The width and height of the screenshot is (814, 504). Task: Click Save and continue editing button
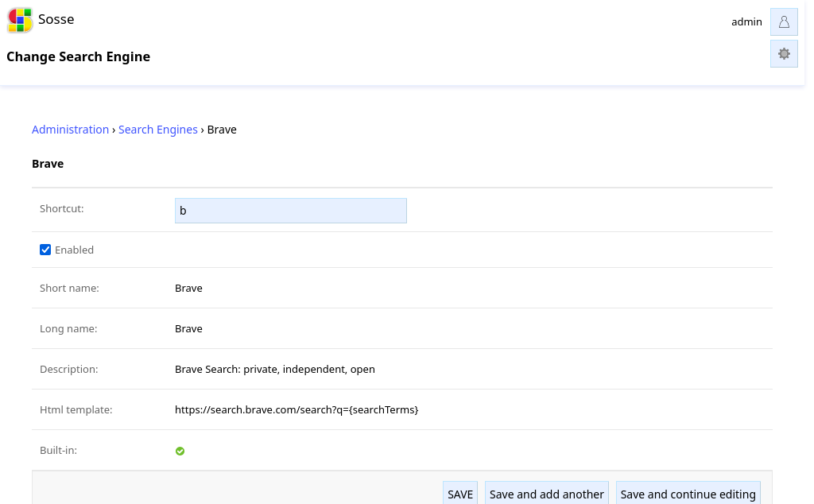(688, 494)
